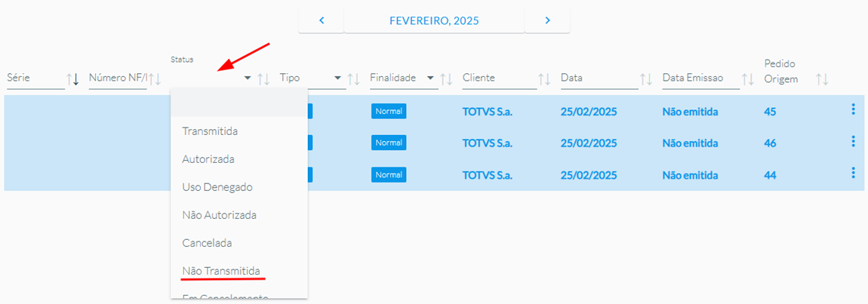868x304 pixels.
Task: Sort by Status column arrows
Action: [x=263, y=79]
